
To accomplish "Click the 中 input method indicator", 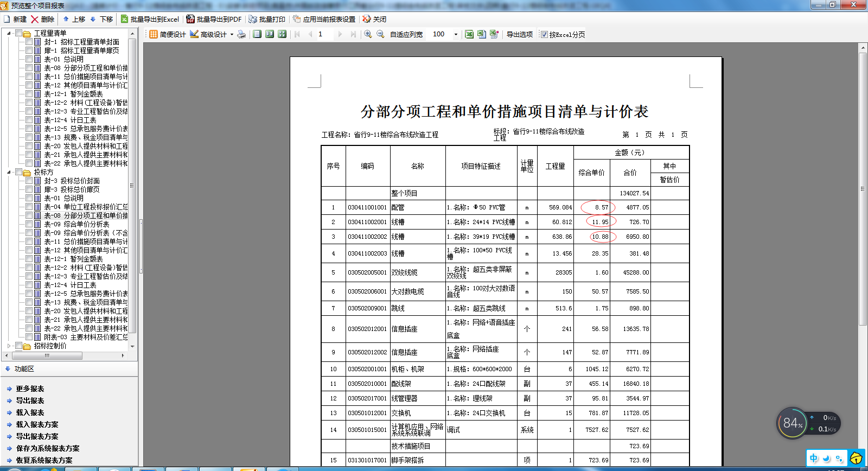I will pos(814,458).
